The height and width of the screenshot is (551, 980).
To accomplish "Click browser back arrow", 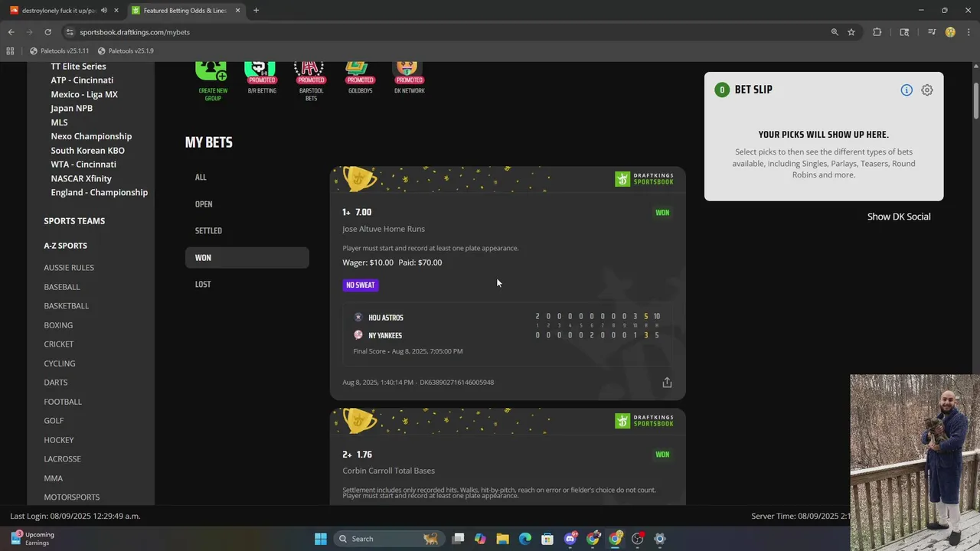I will [x=11, y=32].
